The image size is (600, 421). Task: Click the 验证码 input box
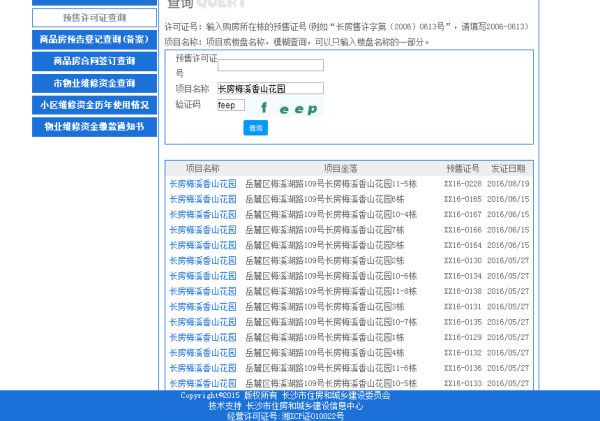230,105
